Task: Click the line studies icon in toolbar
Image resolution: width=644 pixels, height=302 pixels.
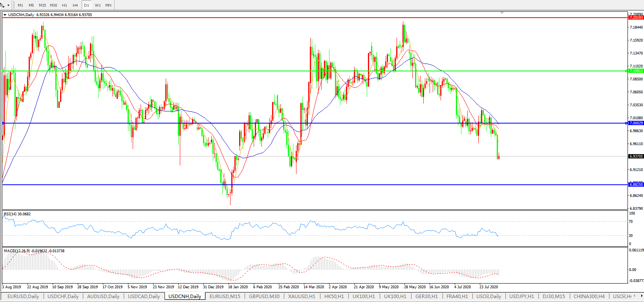Action: click(2, 5)
